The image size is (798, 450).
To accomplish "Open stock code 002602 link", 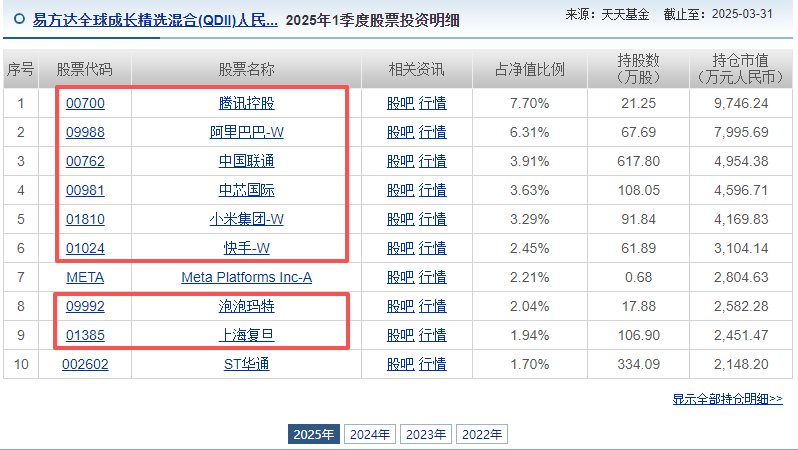I will [85, 364].
